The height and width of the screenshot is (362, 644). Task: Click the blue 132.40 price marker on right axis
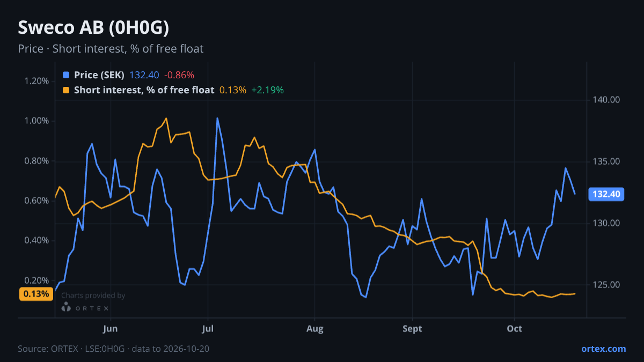click(x=606, y=194)
